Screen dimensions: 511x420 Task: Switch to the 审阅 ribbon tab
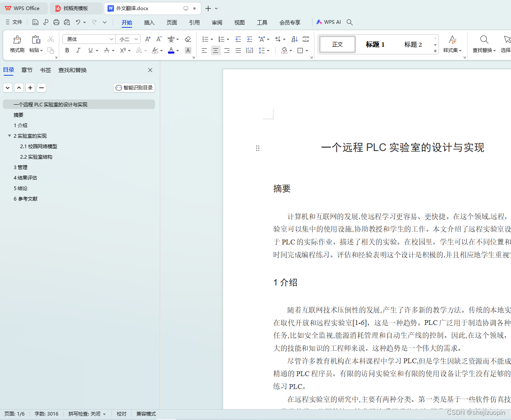coord(217,23)
